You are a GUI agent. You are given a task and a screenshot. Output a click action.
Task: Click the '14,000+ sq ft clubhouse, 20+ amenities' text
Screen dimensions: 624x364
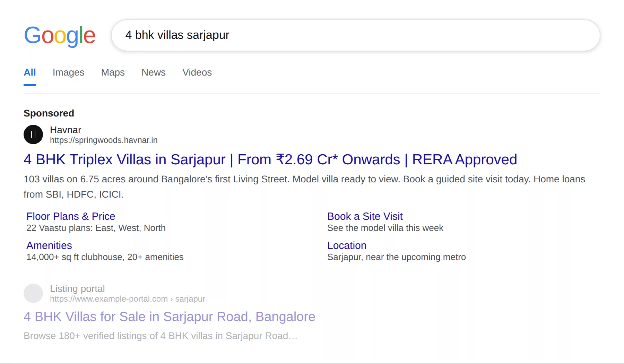[105, 257]
